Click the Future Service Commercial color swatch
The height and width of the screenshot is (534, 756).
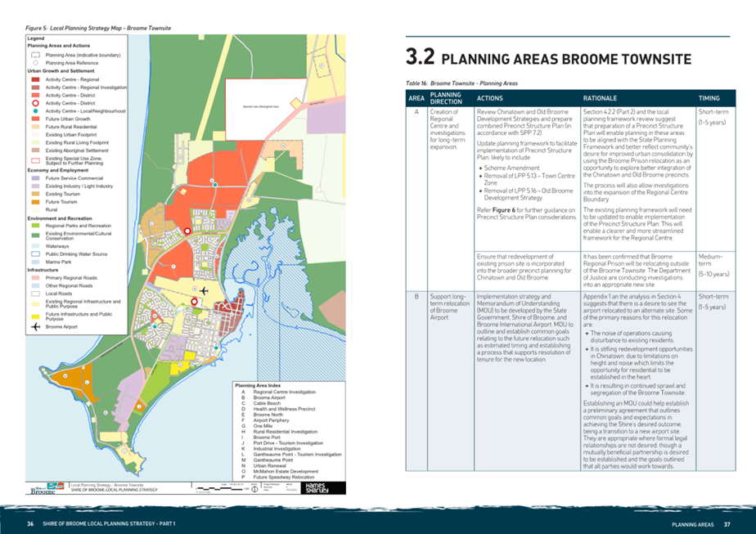pyautogui.click(x=36, y=178)
